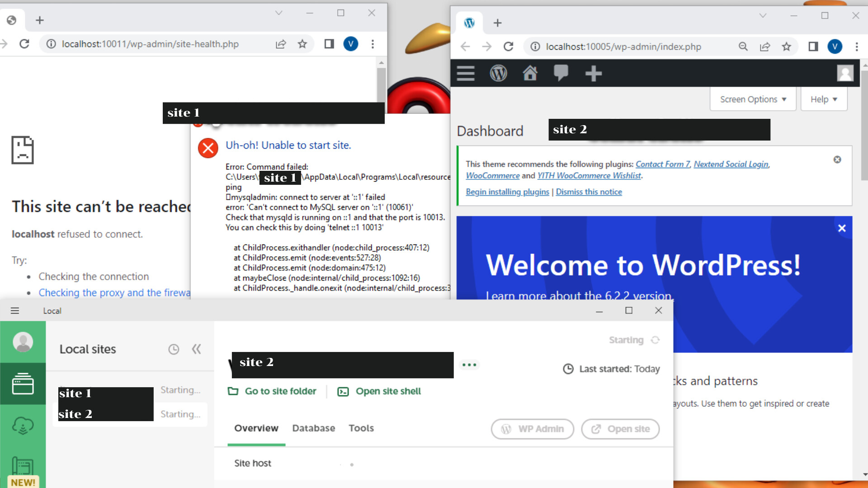The image size is (868, 488).
Task: Open Nextend Social Login link
Action: 731,164
